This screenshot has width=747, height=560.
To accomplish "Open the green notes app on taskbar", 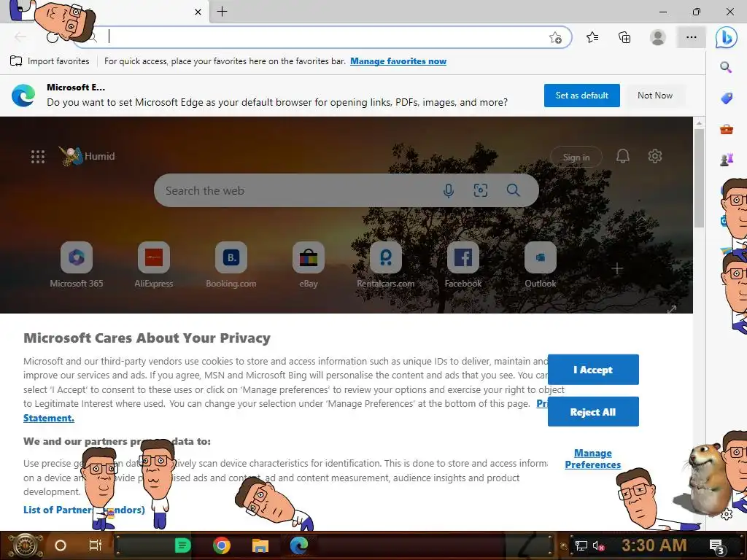I will click(x=182, y=545).
